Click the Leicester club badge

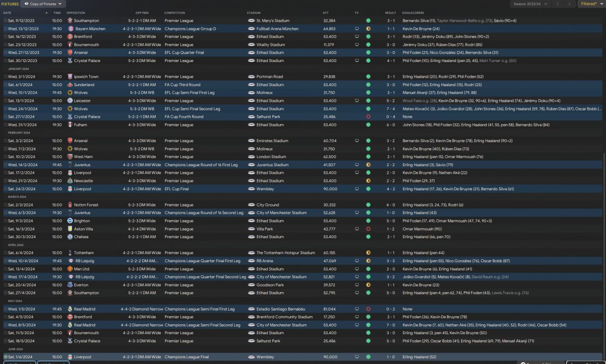click(x=70, y=101)
